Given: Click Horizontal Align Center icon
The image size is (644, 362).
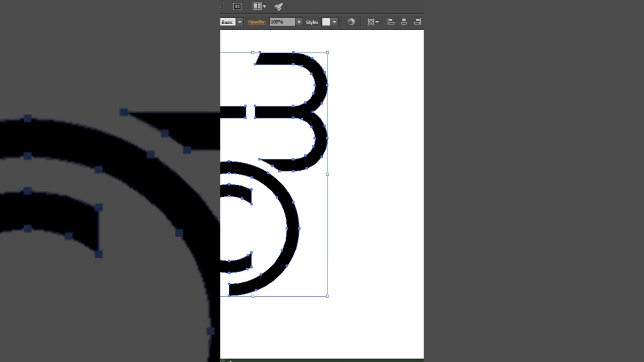Looking at the screenshot, I should click(x=404, y=22).
